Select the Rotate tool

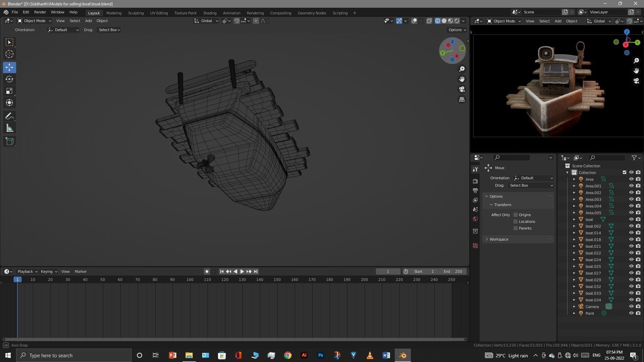(x=9, y=79)
